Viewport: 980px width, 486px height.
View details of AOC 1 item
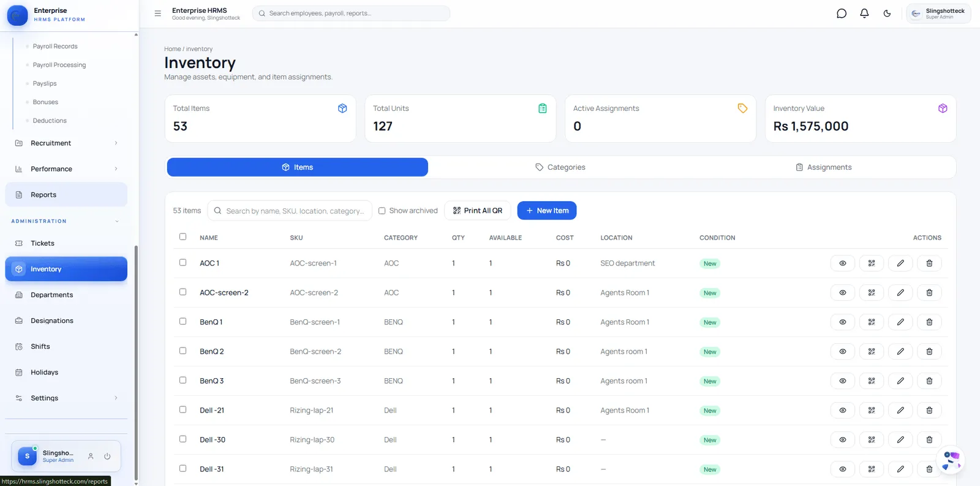[x=843, y=264]
